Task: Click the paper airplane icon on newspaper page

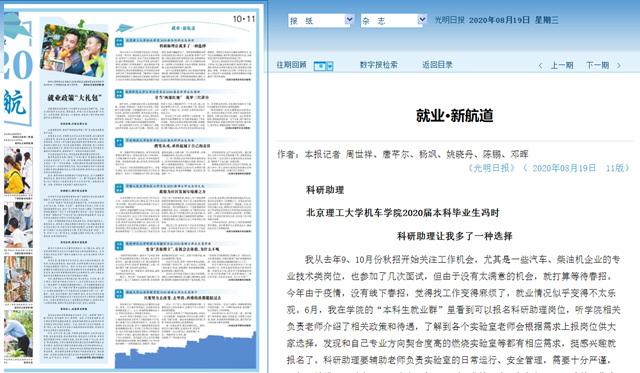Action: pos(124,28)
